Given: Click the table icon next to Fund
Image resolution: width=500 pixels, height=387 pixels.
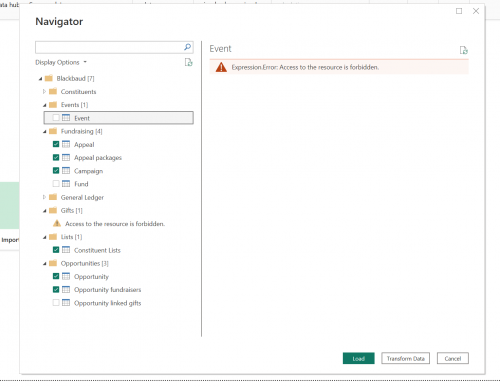Looking at the screenshot, I should click(66, 184).
